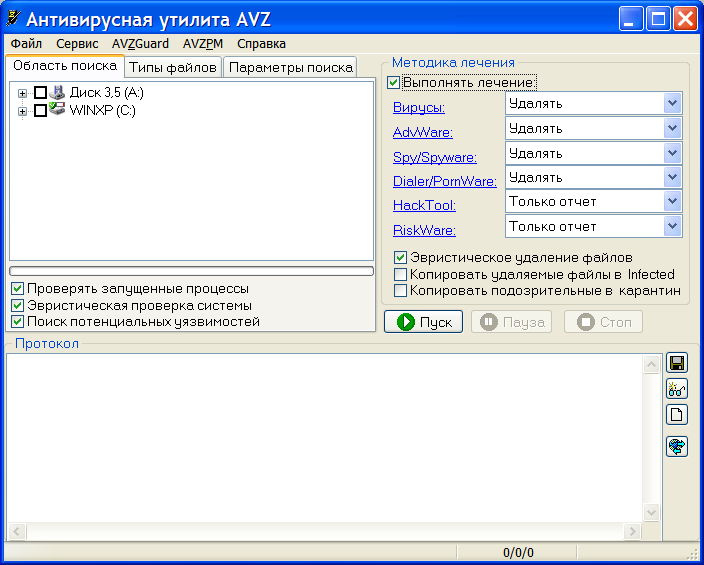
Task: Disable Поиск потенциальных уязвимостей
Action: (18, 322)
